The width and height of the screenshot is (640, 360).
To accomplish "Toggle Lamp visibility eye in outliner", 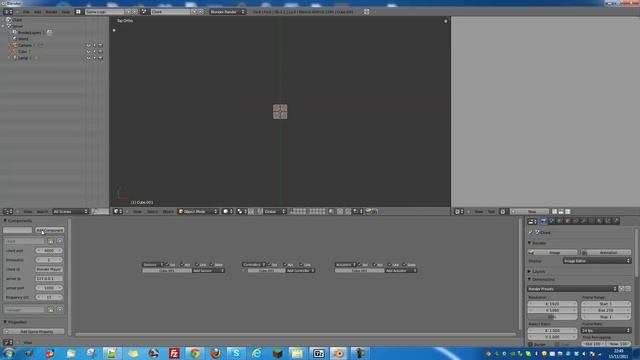I will (88, 58).
